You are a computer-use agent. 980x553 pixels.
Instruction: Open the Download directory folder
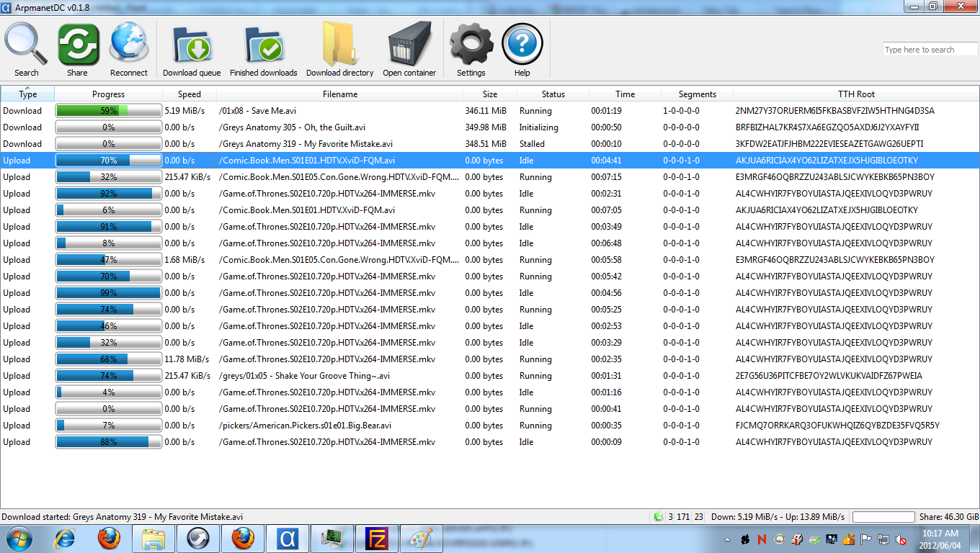pyautogui.click(x=340, y=49)
